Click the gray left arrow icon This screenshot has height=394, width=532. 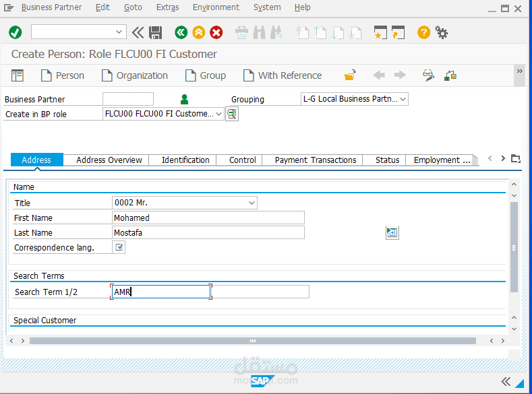click(379, 75)
